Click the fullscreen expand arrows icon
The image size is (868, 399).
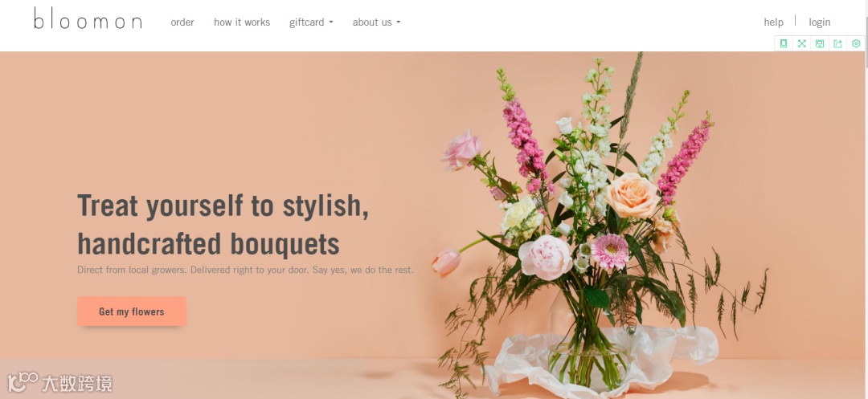(801, 43)
